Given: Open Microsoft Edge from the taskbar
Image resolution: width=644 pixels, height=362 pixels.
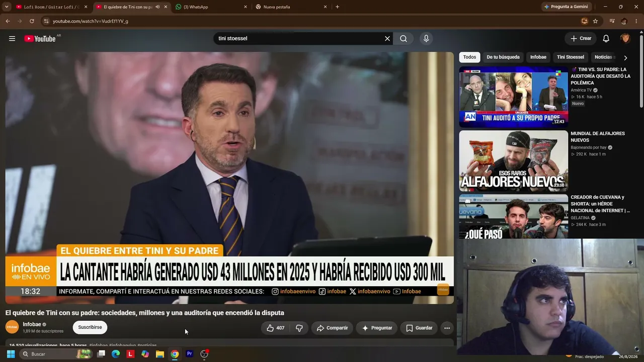Looking at the screenshot, I should [116, 354].
